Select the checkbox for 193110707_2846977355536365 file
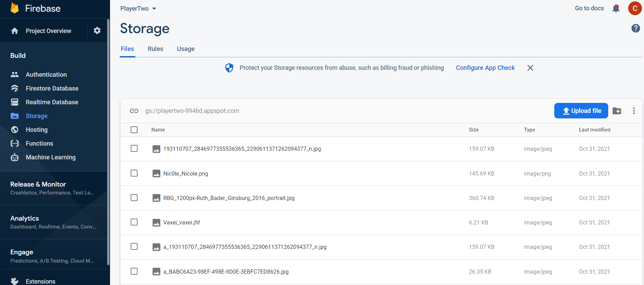This screenshot has width=644, height=285. coord(134,148)
